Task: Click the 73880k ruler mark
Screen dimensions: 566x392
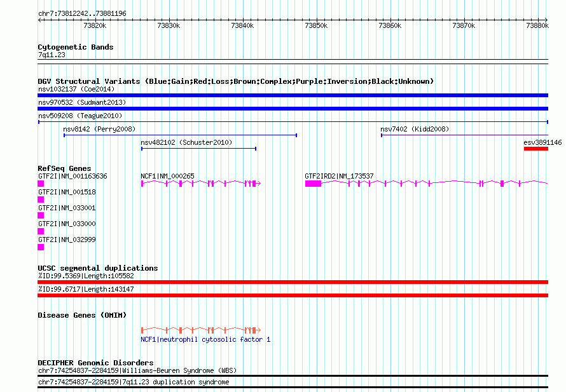Action: click(537, 25)
